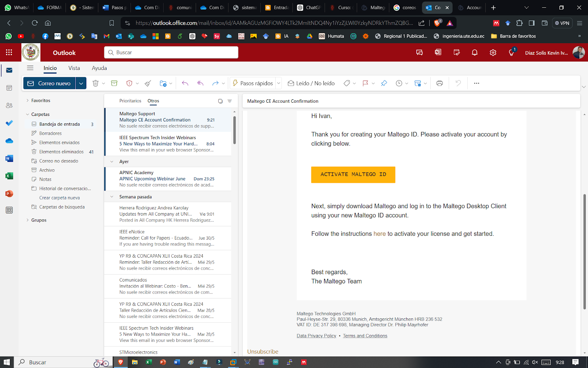The width and height of the screenshot is (588, 368).
Task: Archive the selected message
Action: coord(114,83)
